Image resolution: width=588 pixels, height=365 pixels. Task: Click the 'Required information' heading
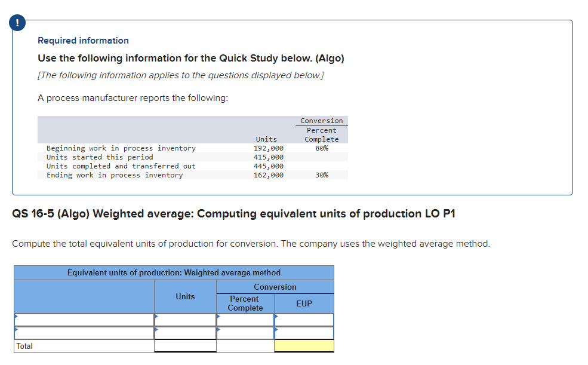click(83, 41)
